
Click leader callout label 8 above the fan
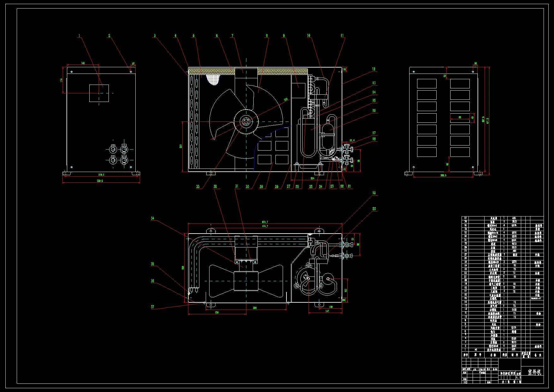point(267,36)
